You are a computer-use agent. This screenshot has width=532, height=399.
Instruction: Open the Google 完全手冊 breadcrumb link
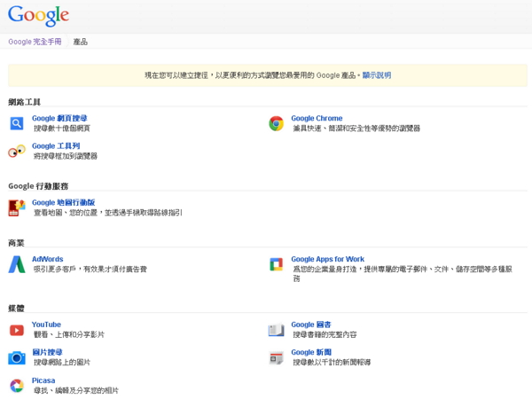coord(35,42)
